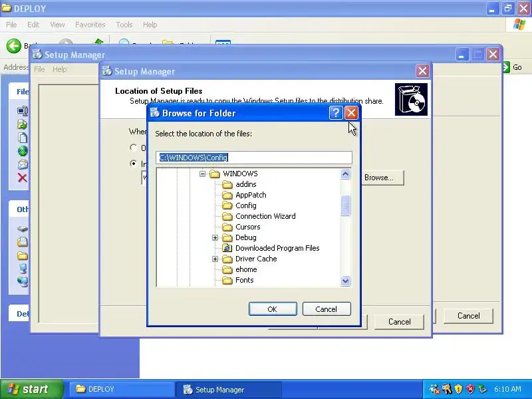Click My Computer icon in Other Places
The height and width of the screenshot is (399, 532).
(x=23, y=269)
